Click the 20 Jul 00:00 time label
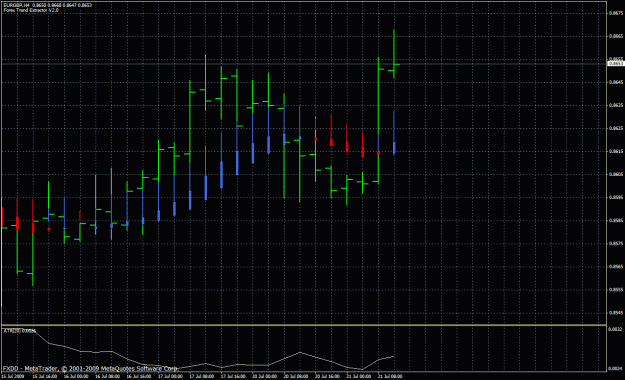Viewport: 625px width, 380px height. [x=265, y=376]
